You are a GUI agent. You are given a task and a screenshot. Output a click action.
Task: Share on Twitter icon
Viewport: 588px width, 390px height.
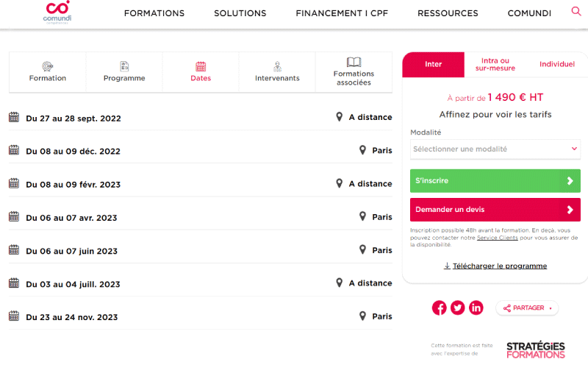coord(457,308)
